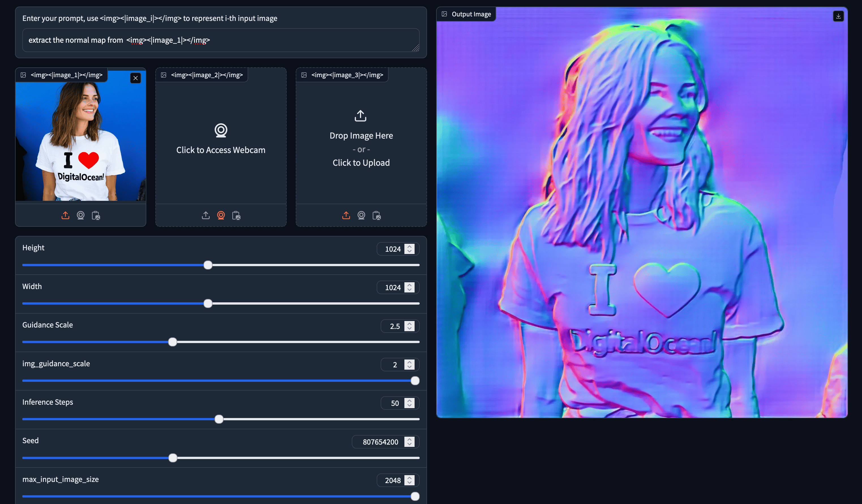Click the image icon beside the image_1 label
Viewport: 862px width, 504px height.
[x=23, y=75]
